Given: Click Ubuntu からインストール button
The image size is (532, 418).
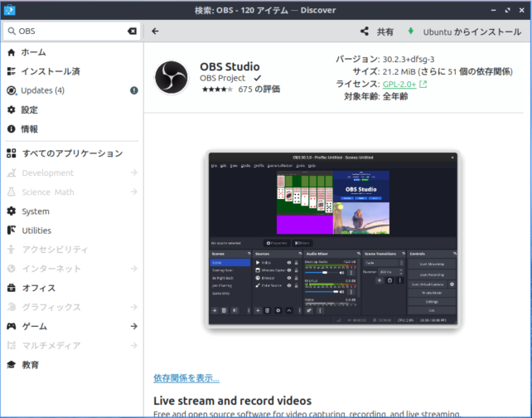Looking at the screenshot, I should pyautogui.click(x=464, y=32).
